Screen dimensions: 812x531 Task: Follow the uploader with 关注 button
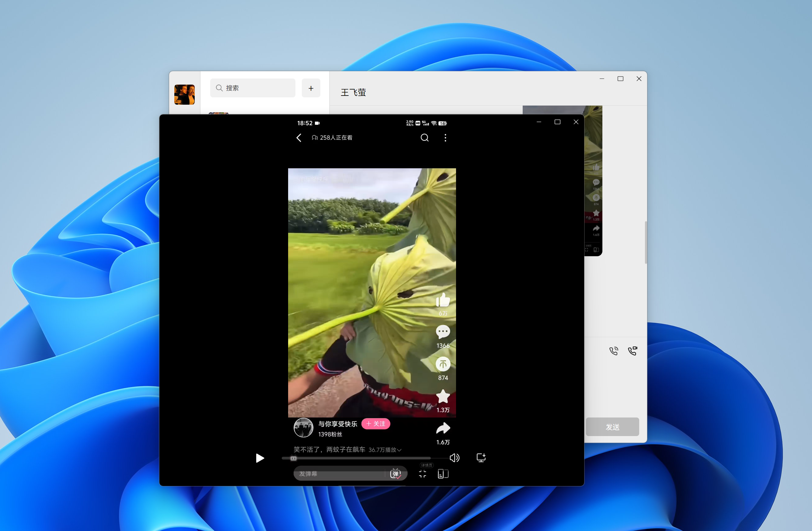(x=376, y=424)
